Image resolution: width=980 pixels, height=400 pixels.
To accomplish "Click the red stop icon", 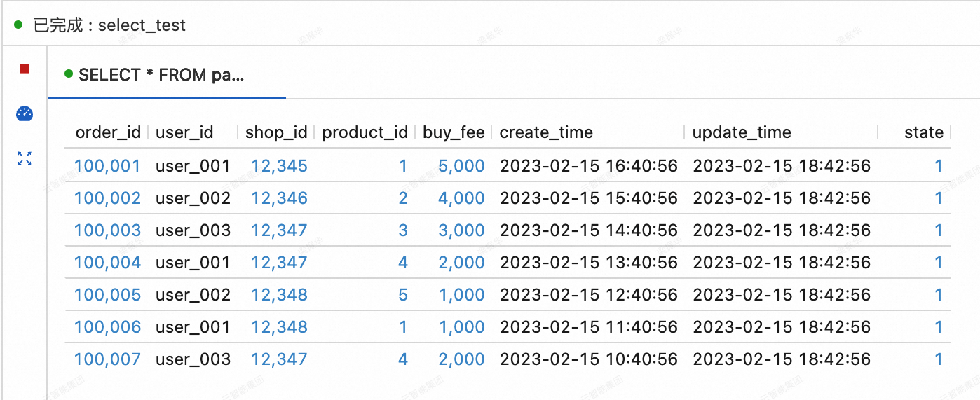I will click(25, 69).
